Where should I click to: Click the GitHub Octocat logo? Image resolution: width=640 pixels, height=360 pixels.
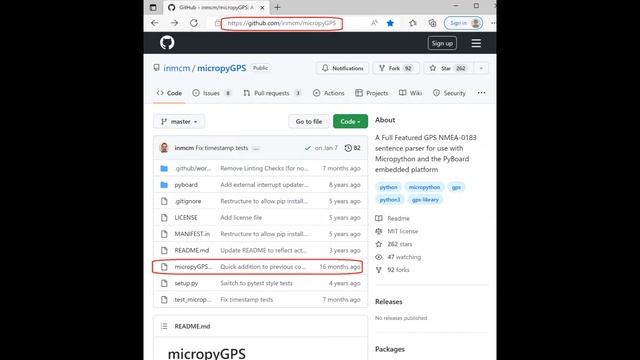tap(167, 43)
